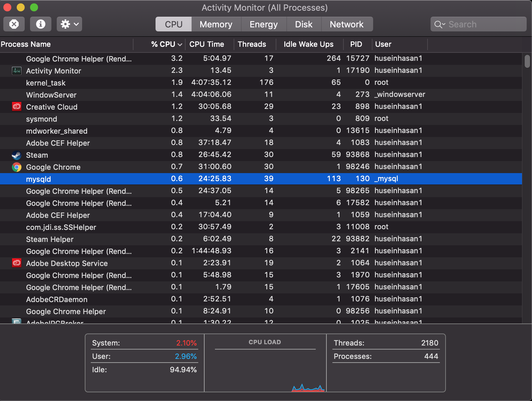This screenshot has height=401, width=532.
Task: Sort by PID column header
Action: (x=358, y=44)
